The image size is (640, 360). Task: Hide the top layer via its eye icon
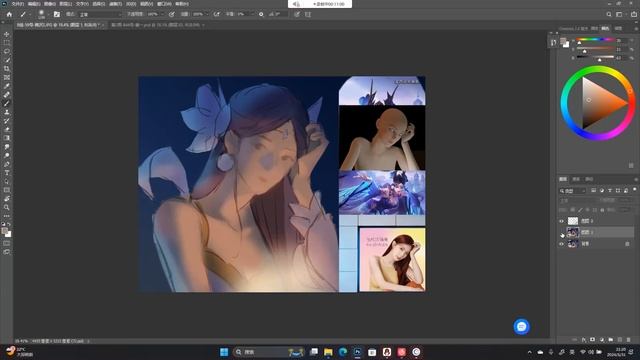click(561, 221)
